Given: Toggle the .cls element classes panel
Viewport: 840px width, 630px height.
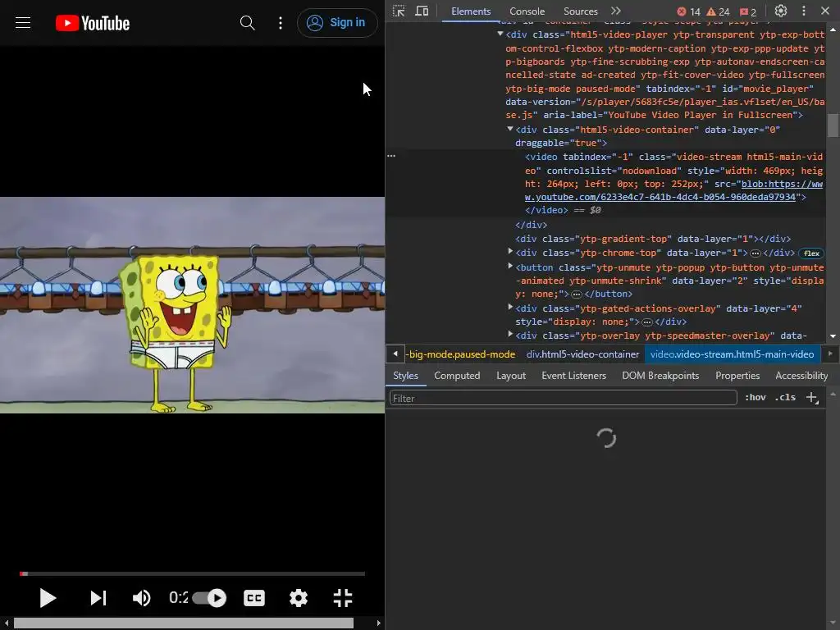Looking at the screenshot, I should (x=785, y=398).
